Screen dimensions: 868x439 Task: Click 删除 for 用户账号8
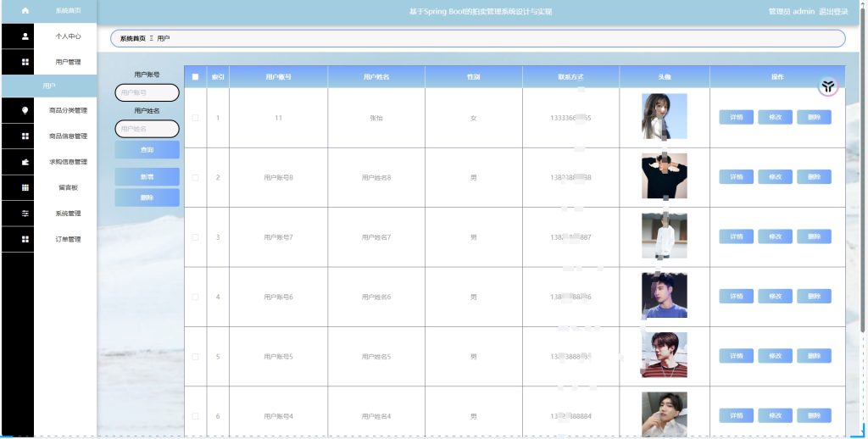point(815,177)
